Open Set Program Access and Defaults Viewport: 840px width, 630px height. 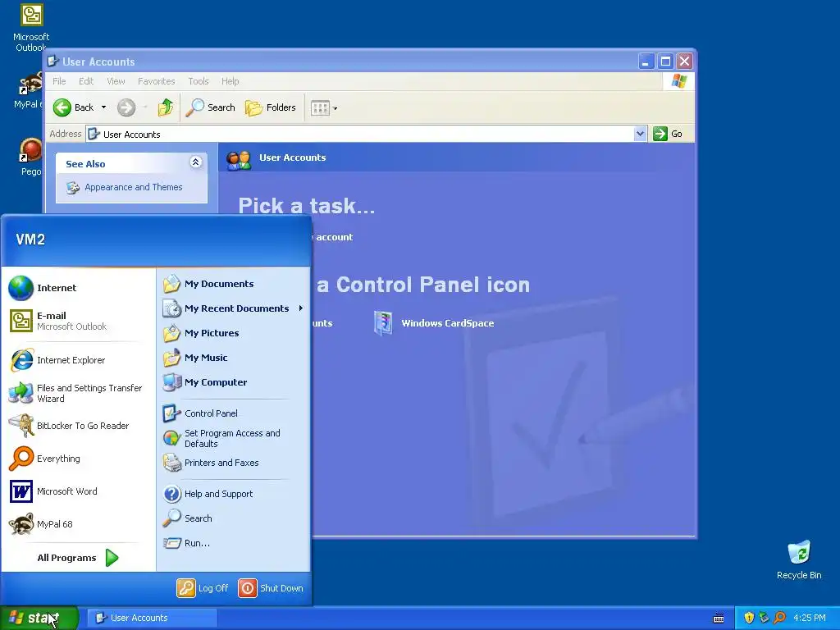pyautogui.click(x=234, y=438)
